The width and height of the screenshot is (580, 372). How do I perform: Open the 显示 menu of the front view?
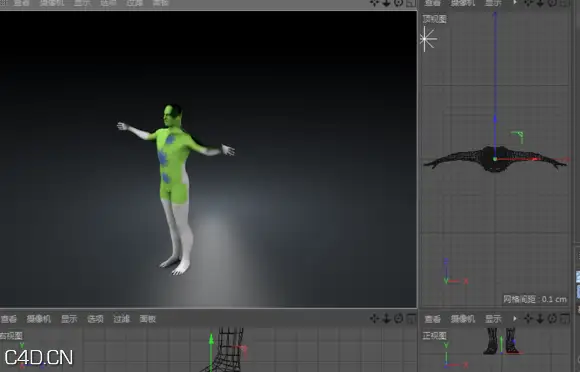(493, 319)
